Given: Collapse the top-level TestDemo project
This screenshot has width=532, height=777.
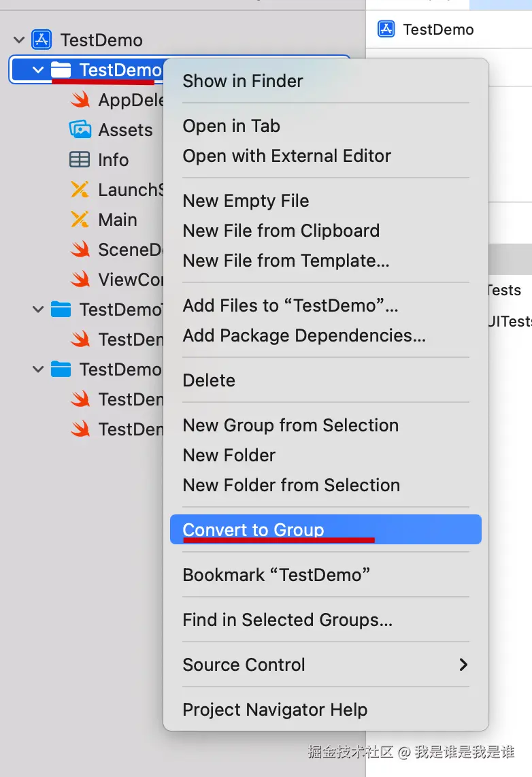Looking at the screenshot, I should click(x=19, y=39).
